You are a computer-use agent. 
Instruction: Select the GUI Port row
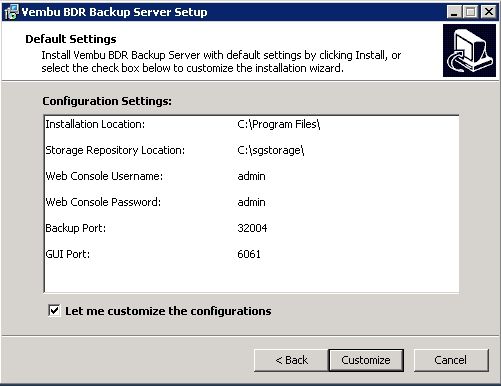click(x=251, y=254)
